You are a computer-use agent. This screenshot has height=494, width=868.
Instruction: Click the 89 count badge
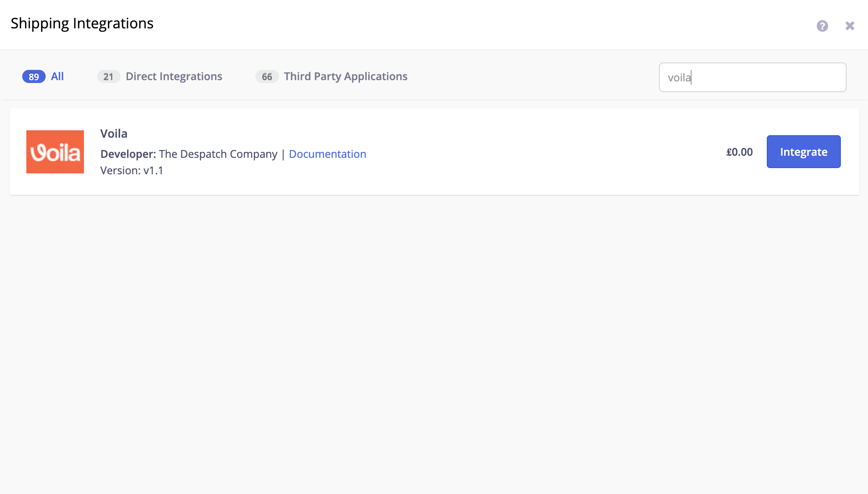click(x=34, y=77)
